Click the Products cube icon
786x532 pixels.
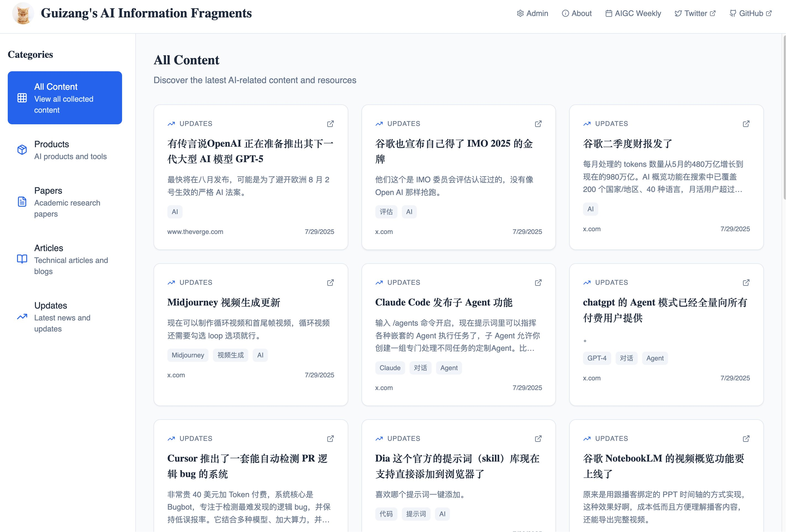click(22, 150)
